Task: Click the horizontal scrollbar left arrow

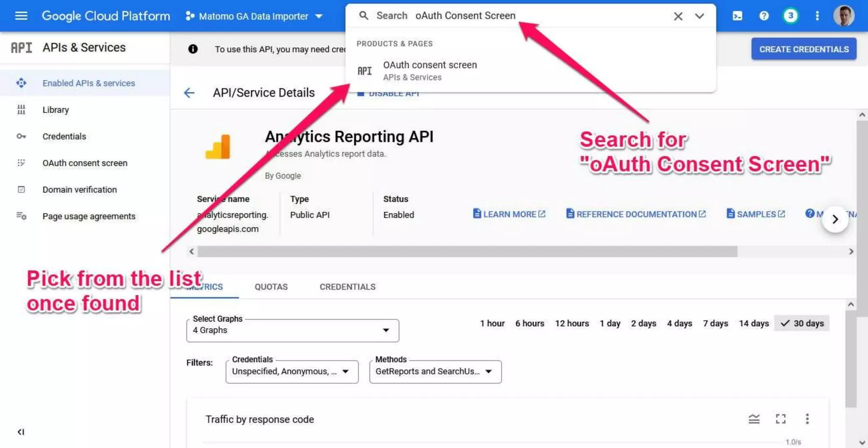Action: tap(192, 252)
